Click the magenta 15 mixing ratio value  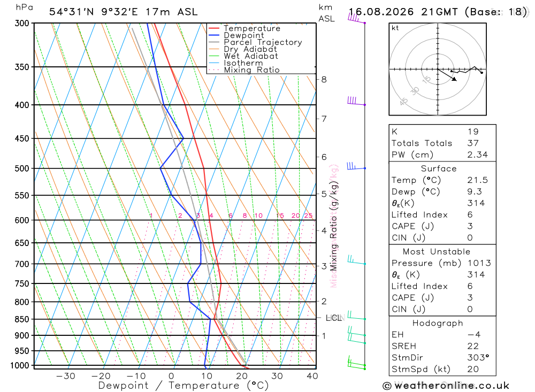point(280,216)
